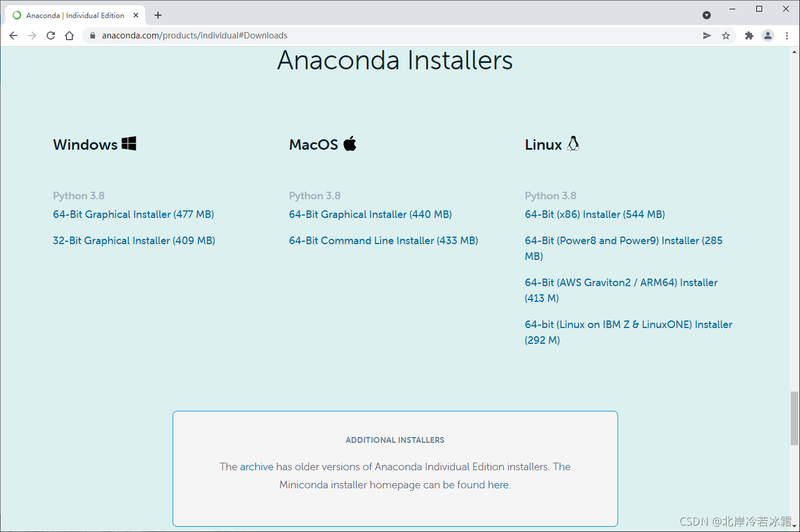Go back to the previous page

point(13,36)
